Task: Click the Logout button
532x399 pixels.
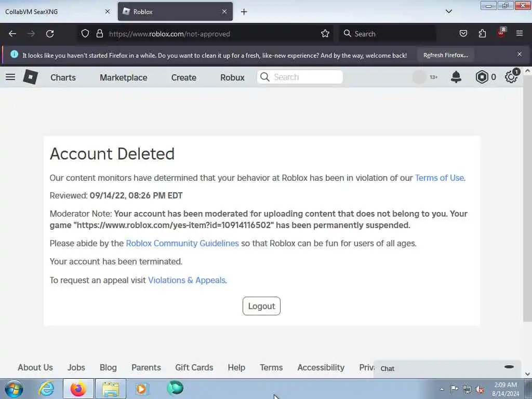Action: coord(261,306)
